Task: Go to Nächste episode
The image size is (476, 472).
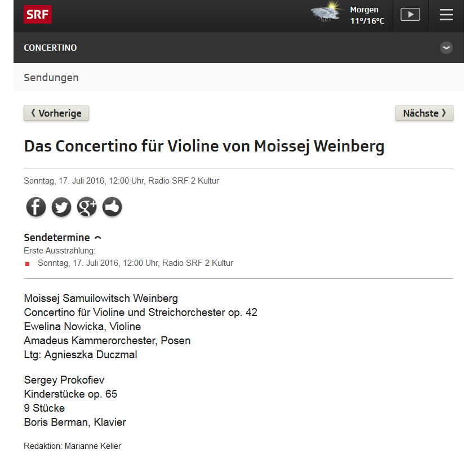Action: click(x=424, y=113)
